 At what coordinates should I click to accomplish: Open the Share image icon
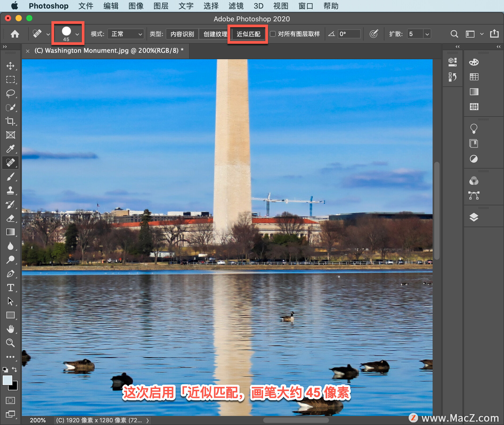[494, 34]
